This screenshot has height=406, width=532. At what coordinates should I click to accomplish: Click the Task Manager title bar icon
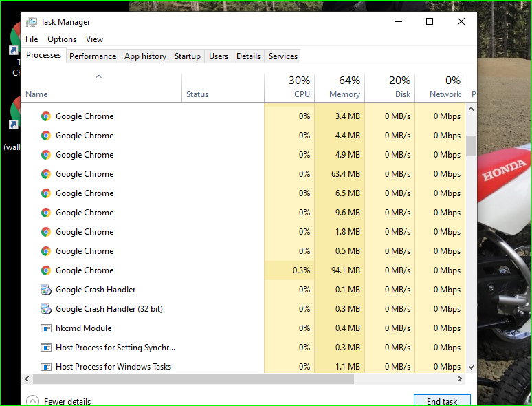pyautogui.click(x=31, y=22)
